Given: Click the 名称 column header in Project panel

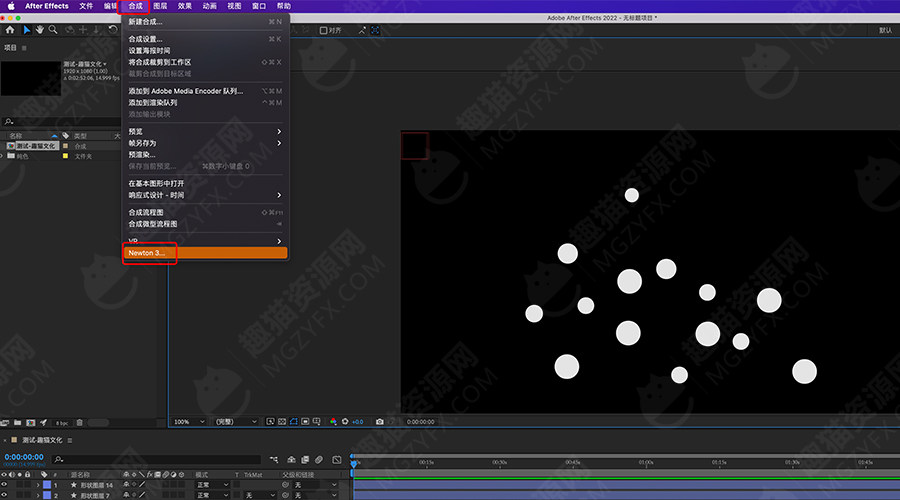Looking at the screenshot, I should (15, 136).
